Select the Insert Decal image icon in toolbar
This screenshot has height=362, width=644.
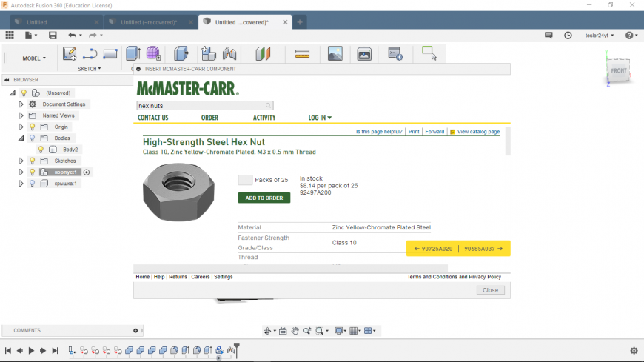click(335, 53)
